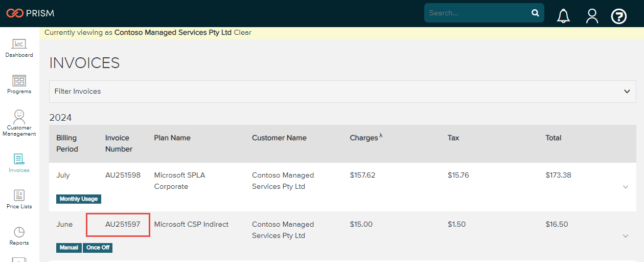Viewport: 644px width, 262px height.
Task: Click Microsoft SPLA Corporate plan name
Action: [179, 181]
